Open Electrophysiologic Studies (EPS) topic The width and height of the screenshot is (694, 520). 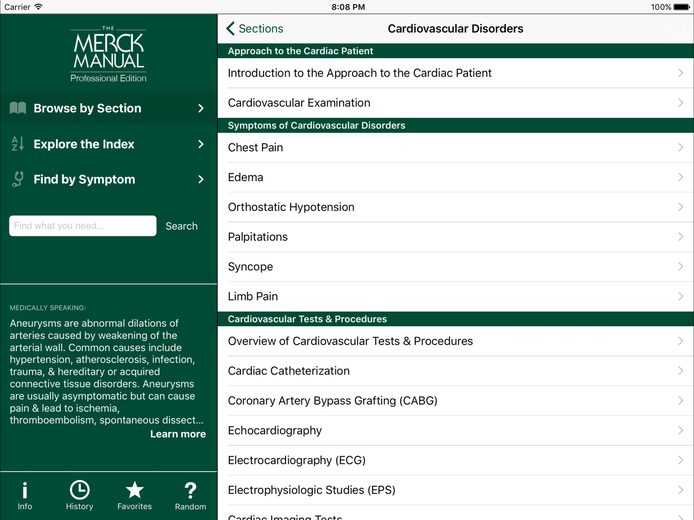(455, 490)
